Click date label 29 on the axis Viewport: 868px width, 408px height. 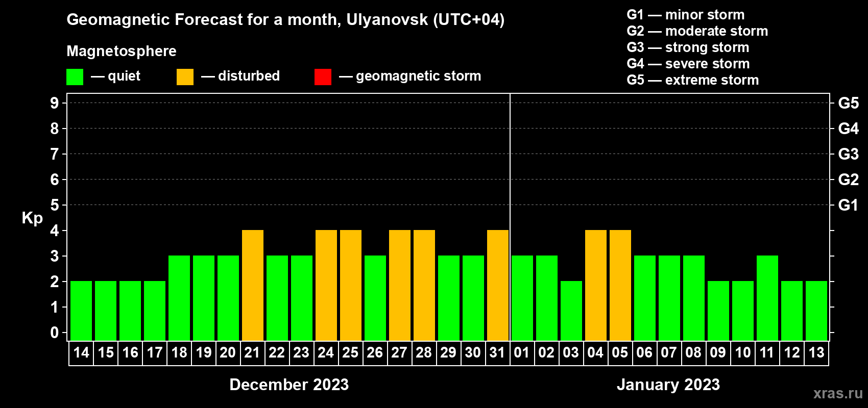pyautogui.click(x=449, y=353)
